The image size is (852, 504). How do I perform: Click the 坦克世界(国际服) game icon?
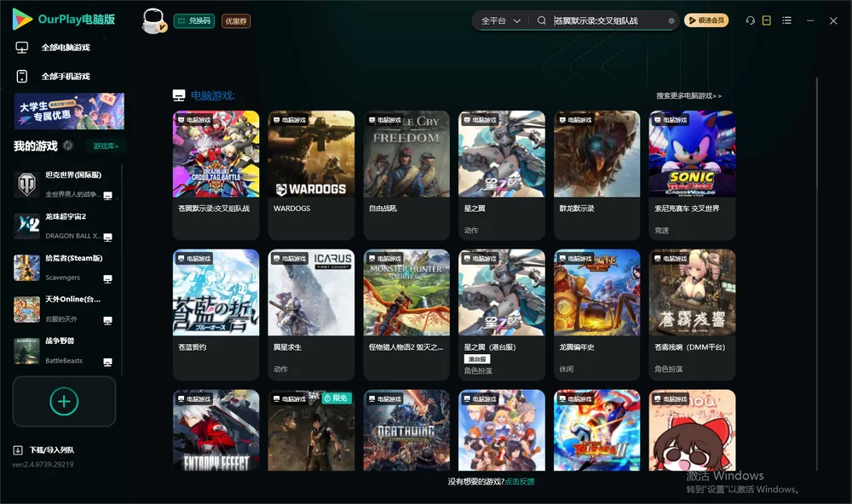tap(26, 184)
